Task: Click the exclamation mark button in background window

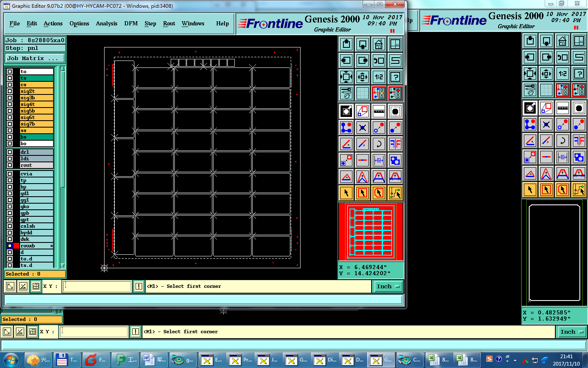Action: pyautogui.click(x=136, y=332)
